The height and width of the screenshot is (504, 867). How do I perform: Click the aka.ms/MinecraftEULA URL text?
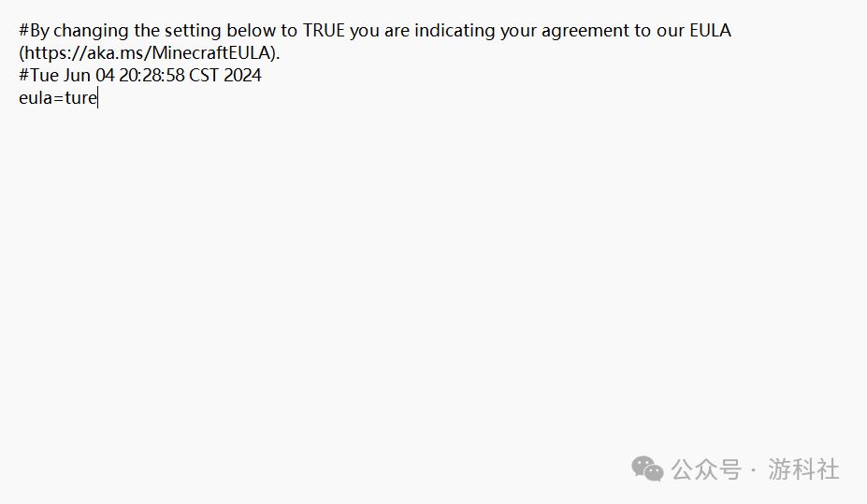[150, 52]
